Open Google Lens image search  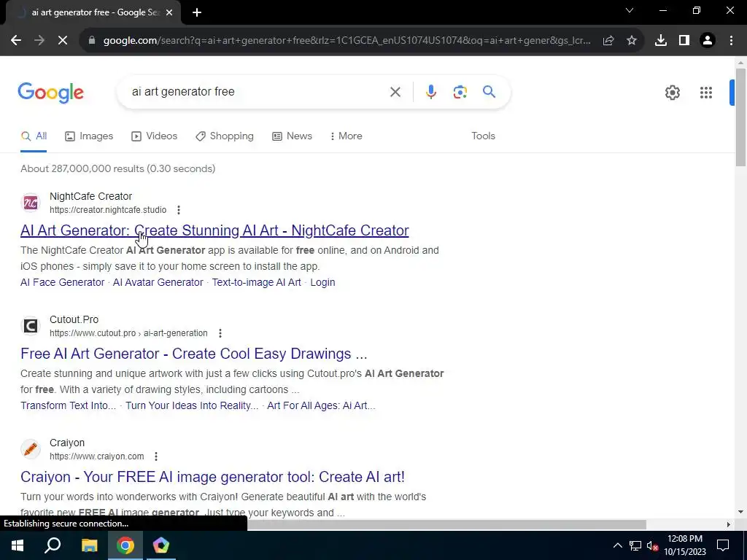click(x=460, y=92)
